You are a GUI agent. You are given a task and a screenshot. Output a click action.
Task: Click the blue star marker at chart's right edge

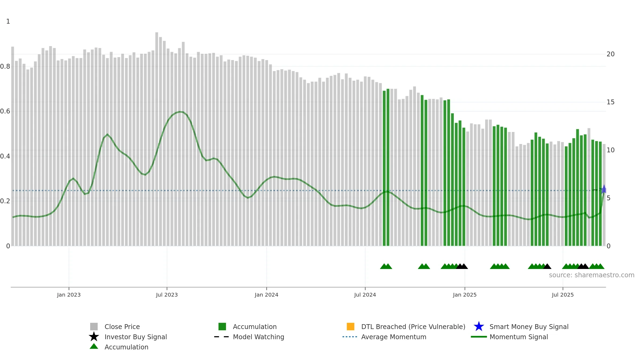604,190
